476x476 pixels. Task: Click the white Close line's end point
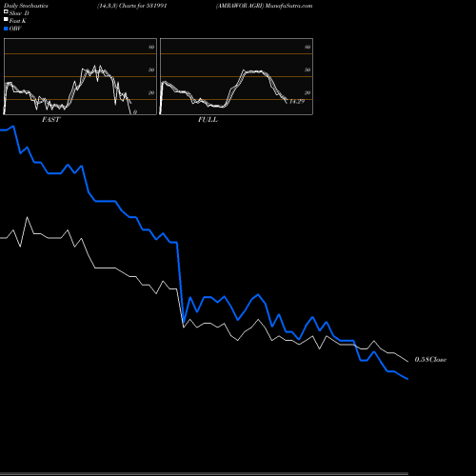(x=407, y=362)
